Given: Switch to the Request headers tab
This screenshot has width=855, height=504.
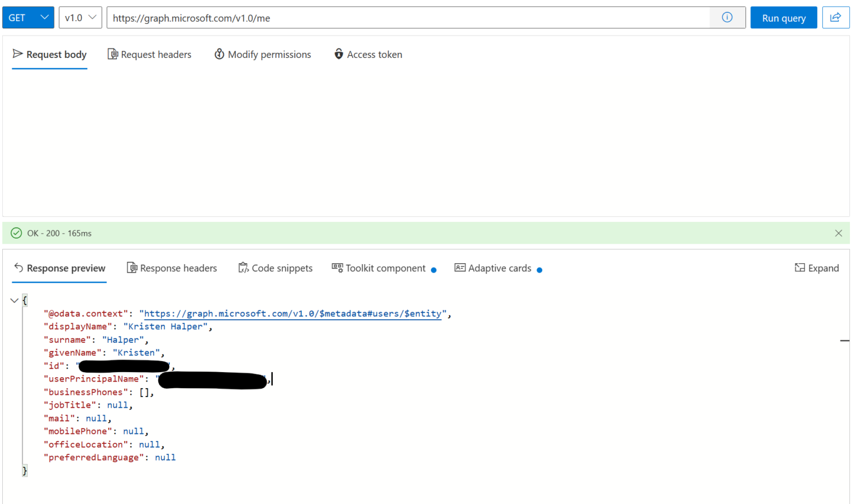Looking at the screenshot, I should pyautogui.click(x=149, y=54).
